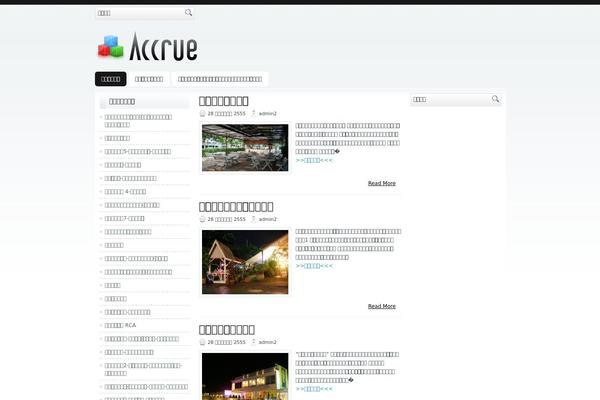Click the author icon beside admin2 on patio post

[253, 113]
